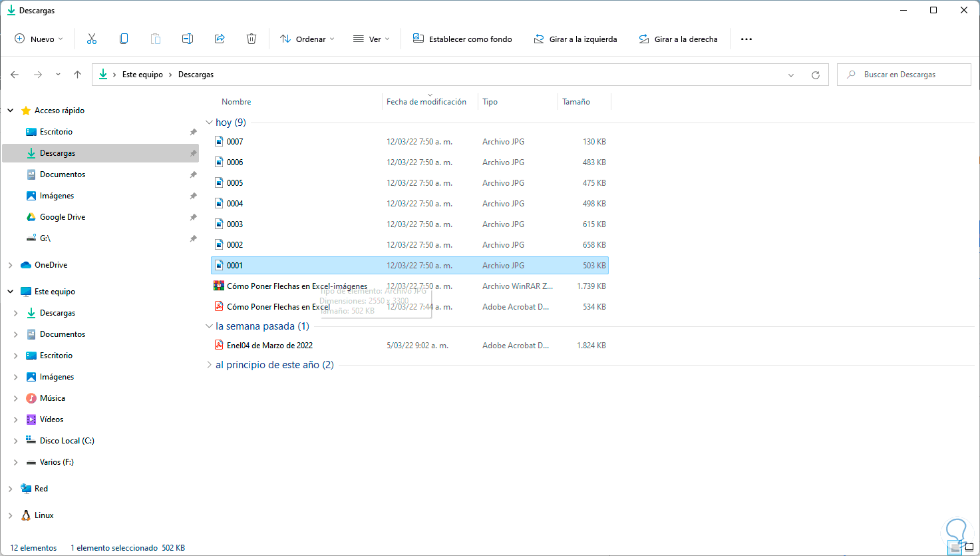Viewport: 980px width, 556px height.
Task: Select file 0003 in the list
Action: [410, 224]
